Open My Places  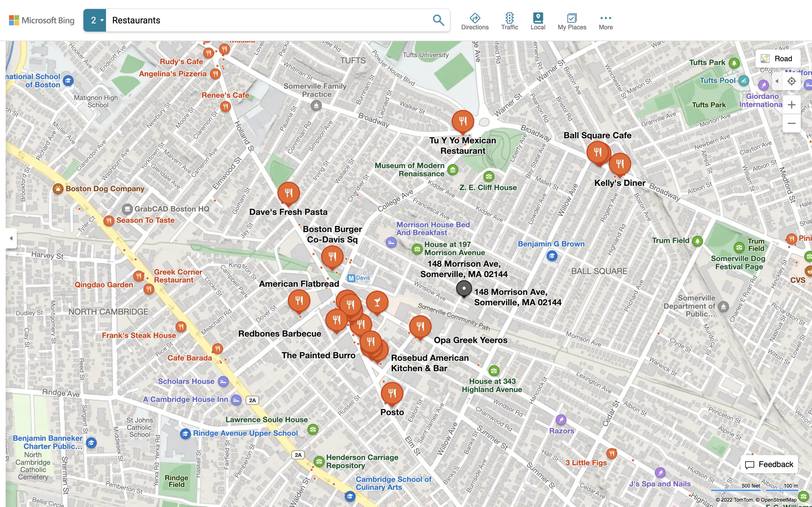(572, 21)
